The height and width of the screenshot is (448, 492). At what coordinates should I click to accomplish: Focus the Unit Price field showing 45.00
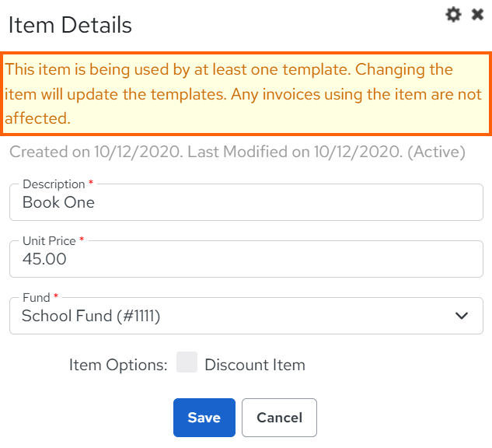246,259
